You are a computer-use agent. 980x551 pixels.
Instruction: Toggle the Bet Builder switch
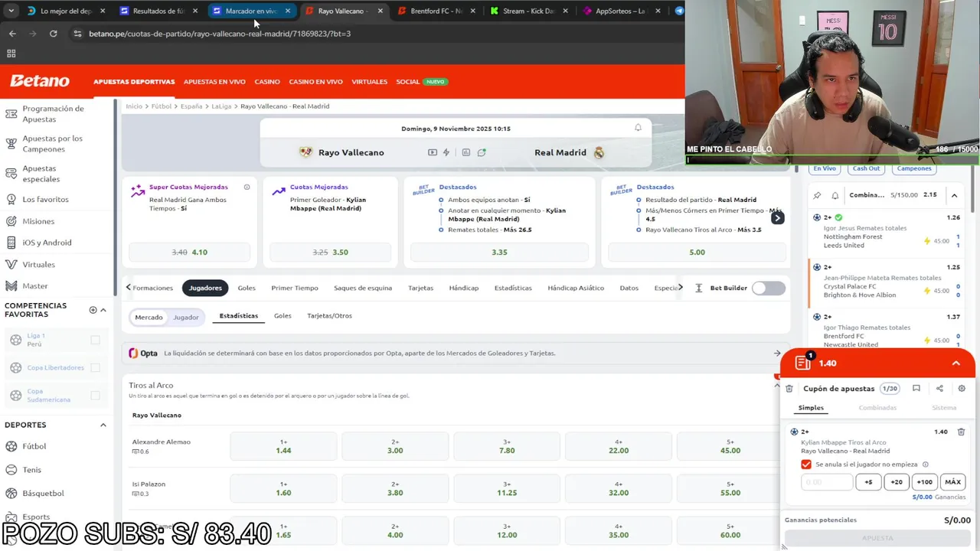(x=769, y=288)
